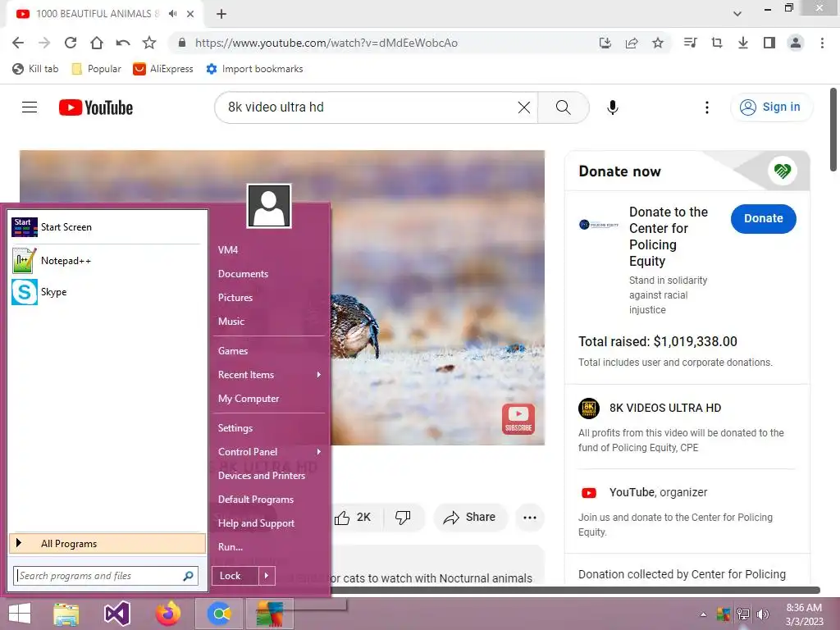The image size is (840, 630).
Task: Launch Skype from start menu
Action: coord(107,292)
